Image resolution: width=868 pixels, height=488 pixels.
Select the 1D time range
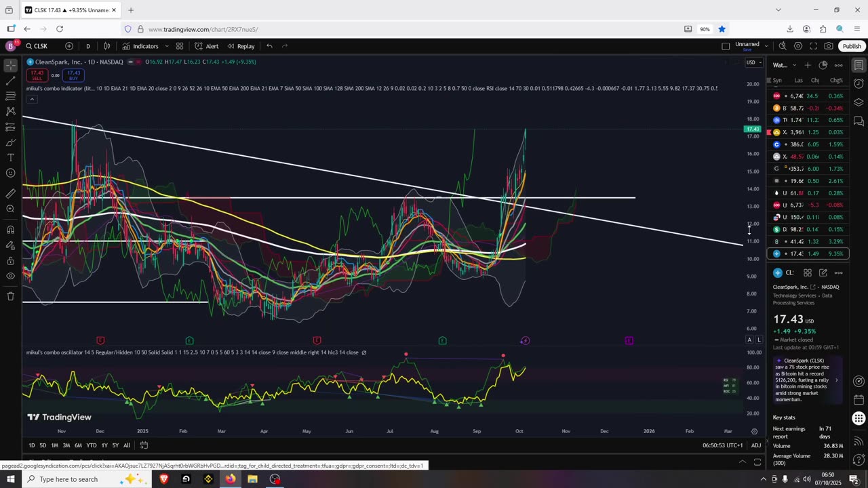coord(31,445)
